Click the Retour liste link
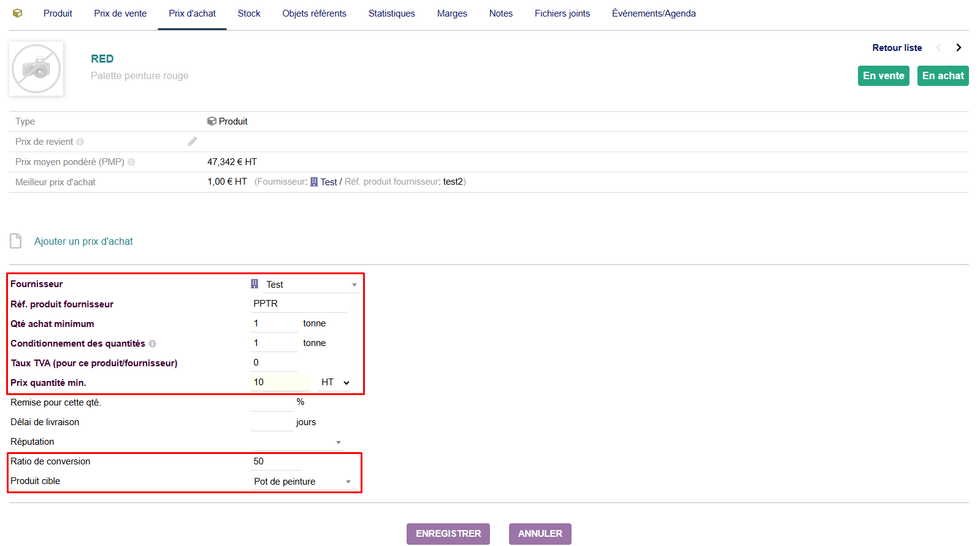This screenshot has height=546, width=980. (897, 48)
